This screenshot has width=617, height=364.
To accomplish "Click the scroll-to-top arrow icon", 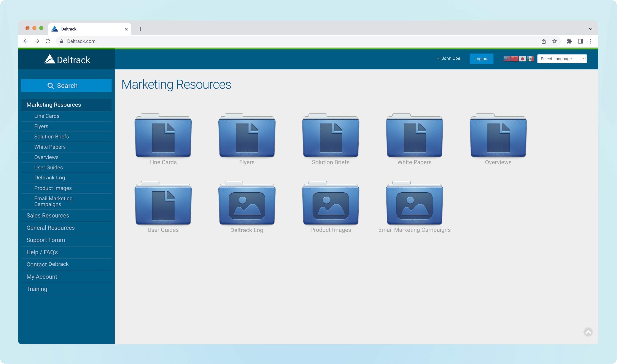I will coord(588,332).
